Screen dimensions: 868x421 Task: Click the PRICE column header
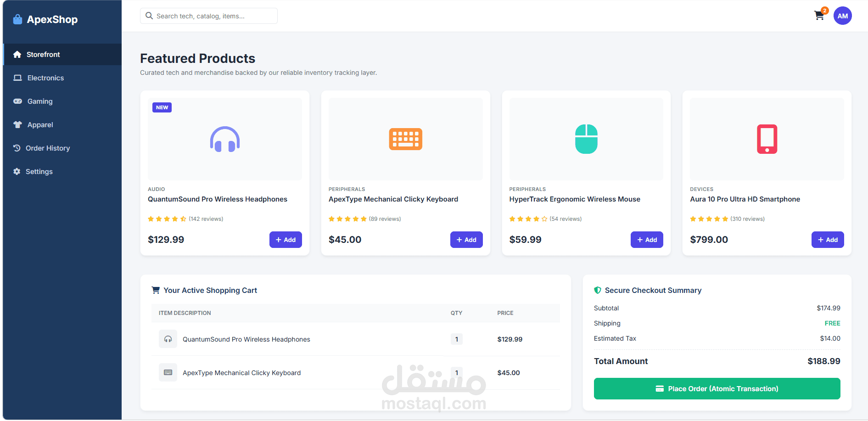tap(505, 313)
